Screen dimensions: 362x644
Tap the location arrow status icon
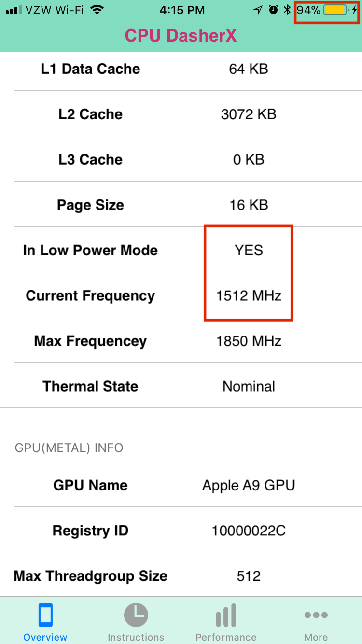tap(259, 10)
